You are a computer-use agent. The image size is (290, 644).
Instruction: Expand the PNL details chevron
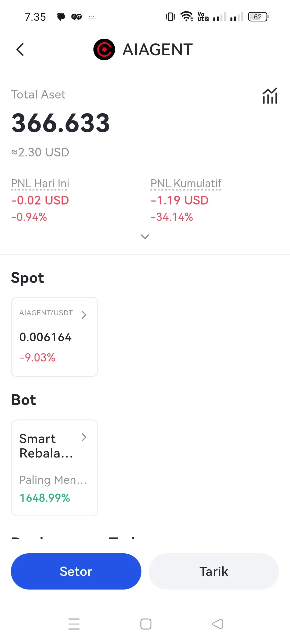(x=145, y=236)
